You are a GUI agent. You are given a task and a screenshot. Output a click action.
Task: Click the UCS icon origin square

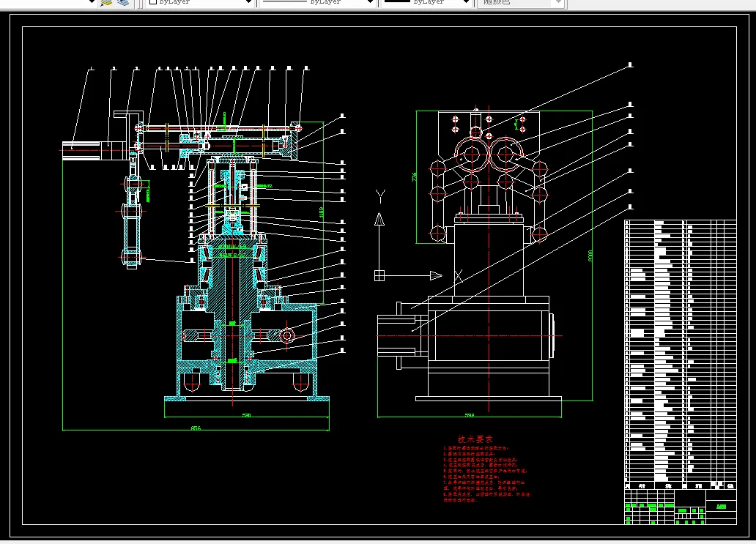tap(379, 275)
